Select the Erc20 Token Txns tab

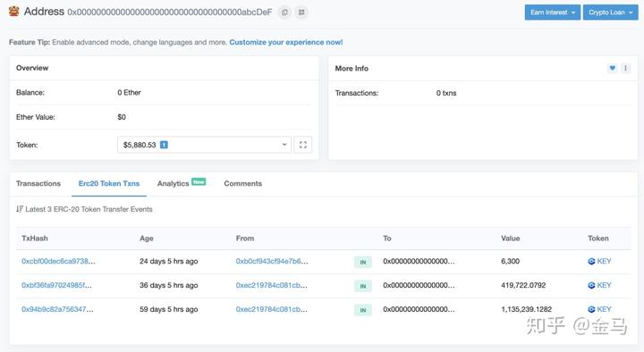[x=109, y=183]
